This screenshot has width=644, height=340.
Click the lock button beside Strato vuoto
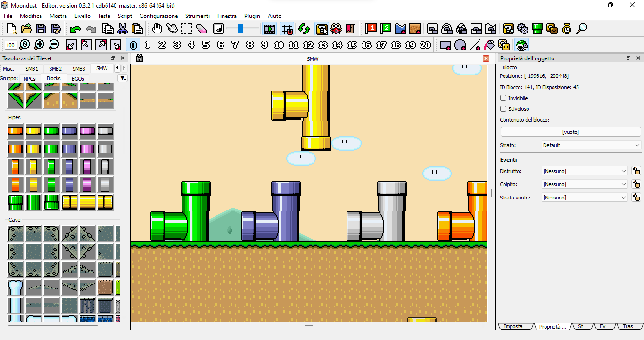[636, 198]
